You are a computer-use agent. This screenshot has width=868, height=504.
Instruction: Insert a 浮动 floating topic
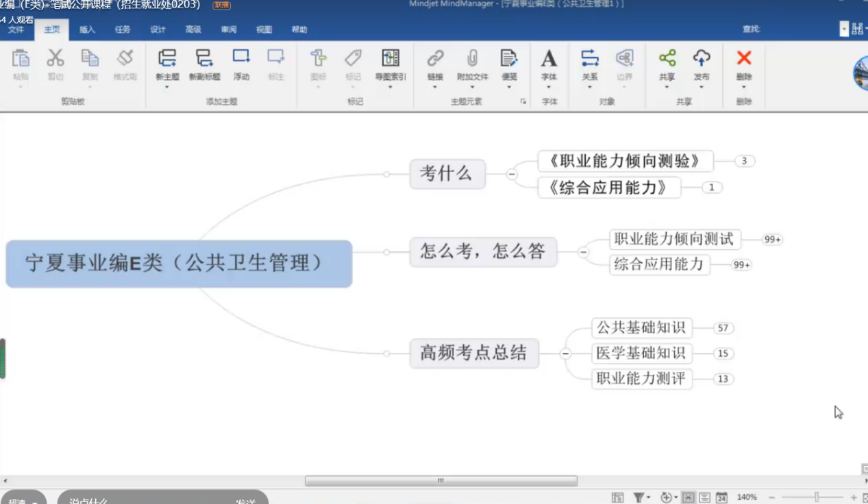click(241, 59)
